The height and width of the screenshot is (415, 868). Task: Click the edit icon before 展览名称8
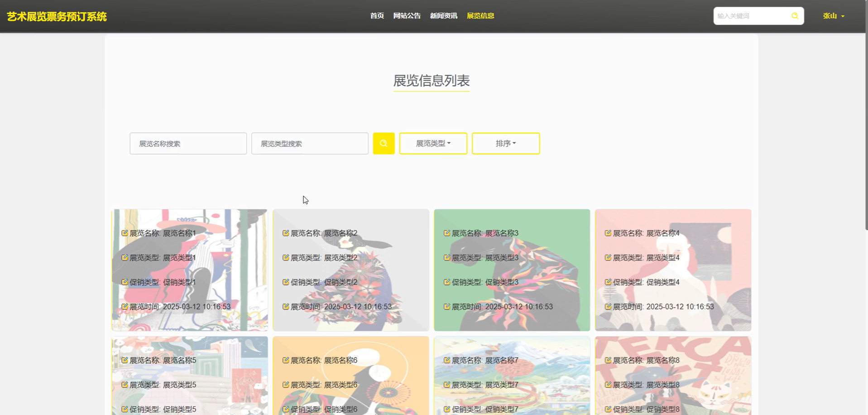pos(608,360)
